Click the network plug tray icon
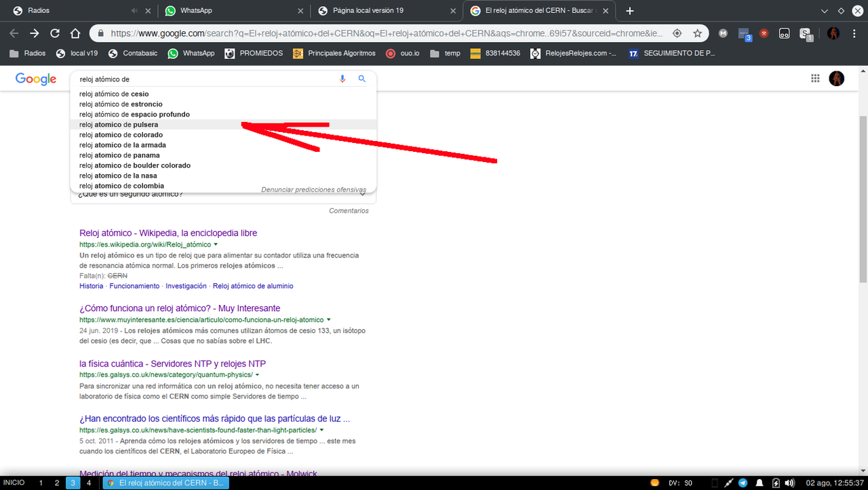 (x=728, y=483)
